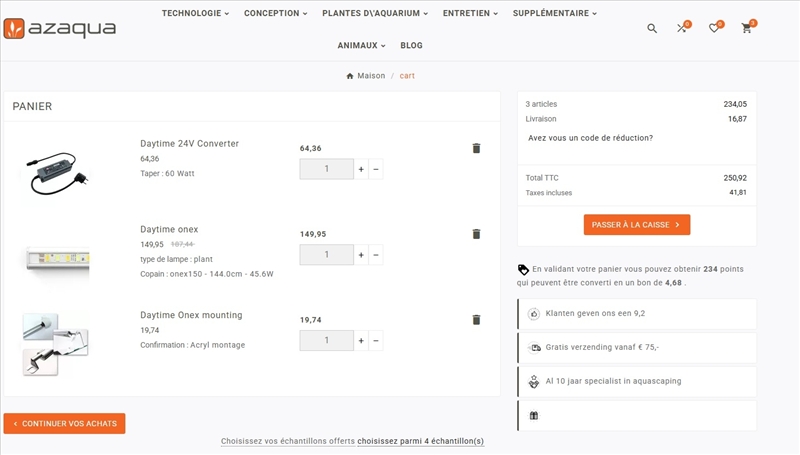Go to Maison breadcrumb link
Image resolution: width=800 pixels, height=455 pixels.
click(371, 75)
